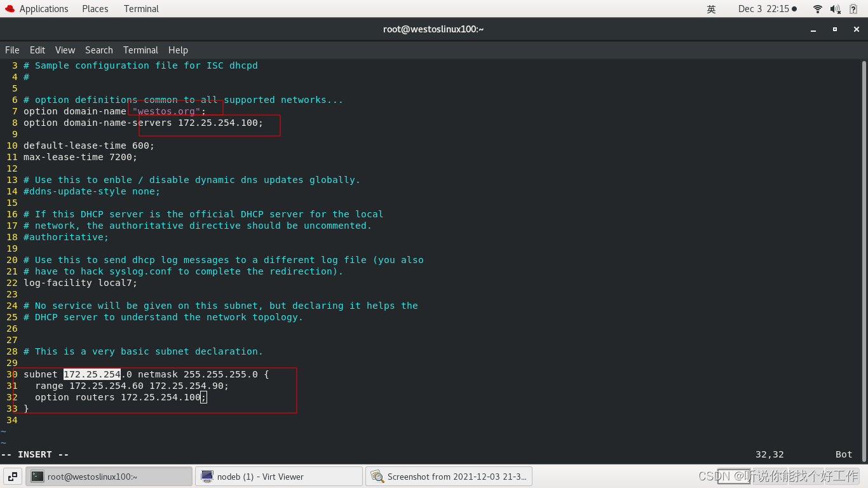The width and height of the screenshot is (868, 488).
Task: Switch to root@westoslinux100 taskbar entry
Action: point(109,477)
